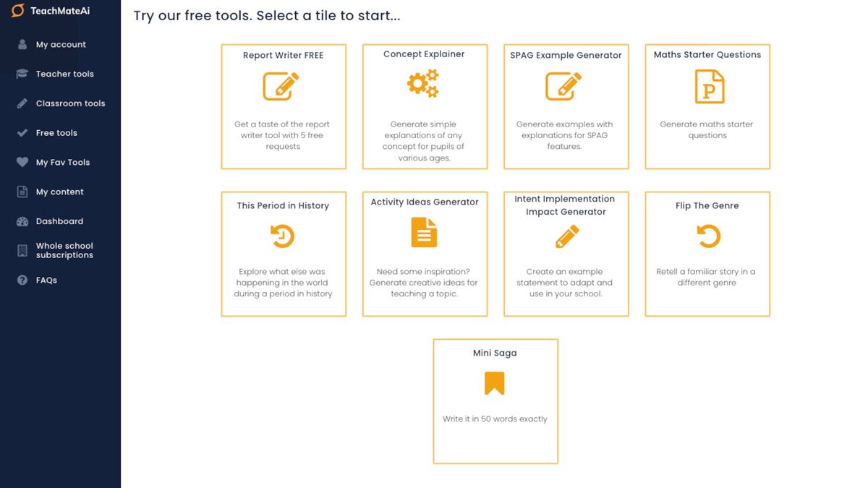Click the heart icon beside My Fav Tools
This screenshot has height=488, width=868.
(20, 162)
